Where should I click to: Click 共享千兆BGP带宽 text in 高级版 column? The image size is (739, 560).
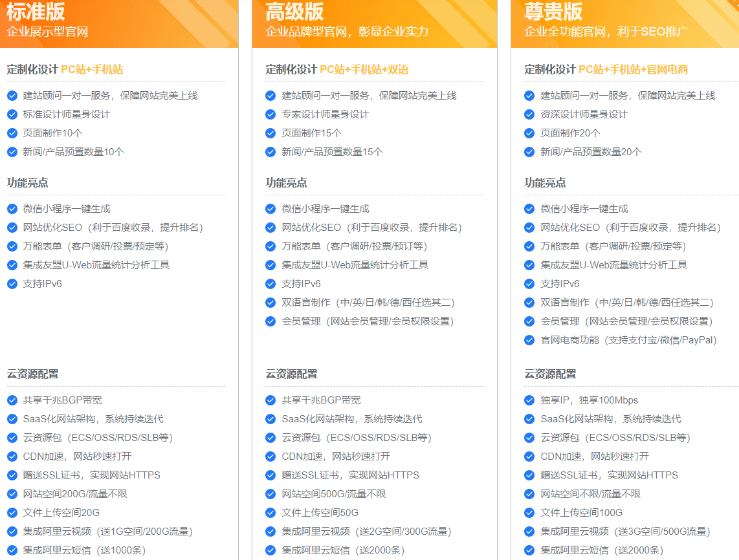[321, 400]
